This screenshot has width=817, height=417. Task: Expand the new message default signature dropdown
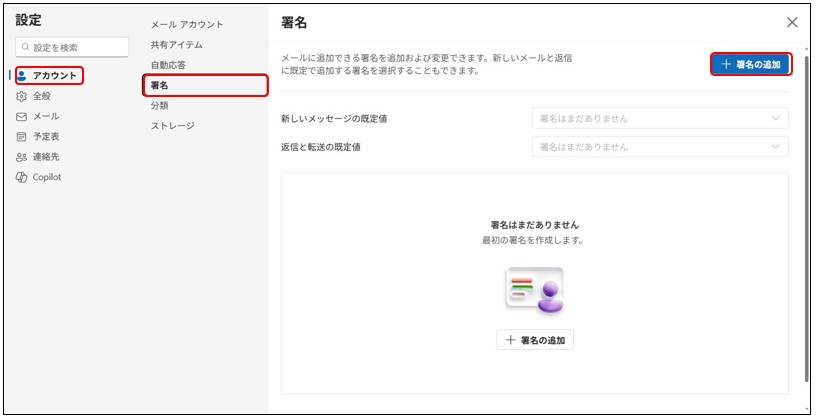[x=660, y=119]
